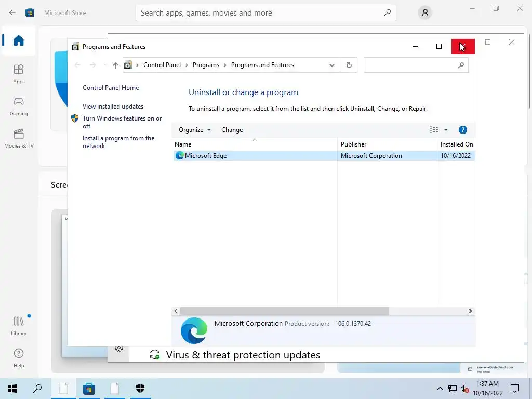
Task: Click the Control Panel breadcrumb
Action: (x=162, y=65)
